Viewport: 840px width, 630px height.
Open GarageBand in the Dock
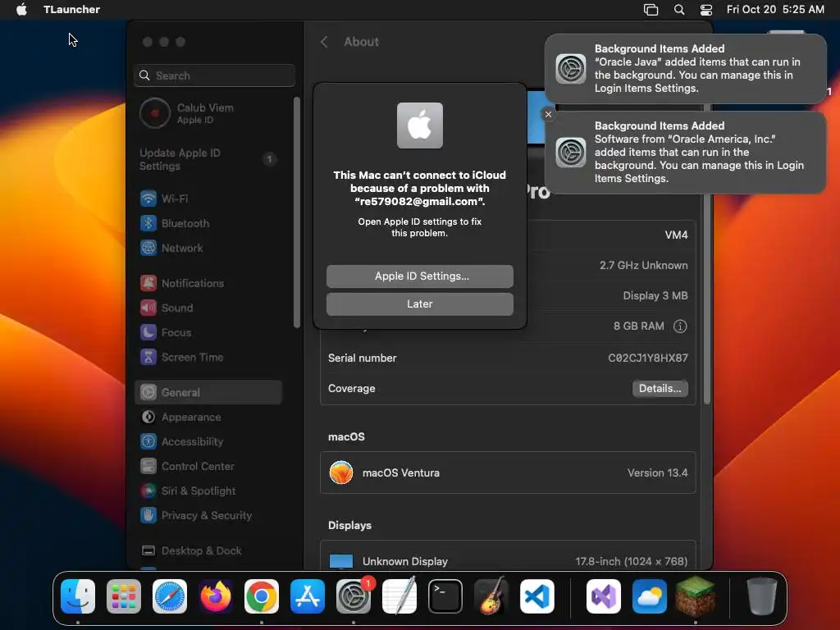[491, 596]
